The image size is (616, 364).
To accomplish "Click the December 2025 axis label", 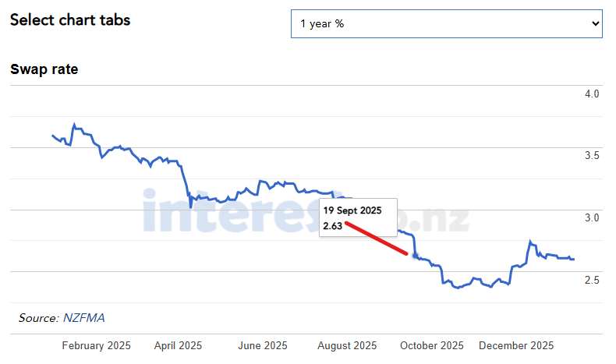I will 516,345.
